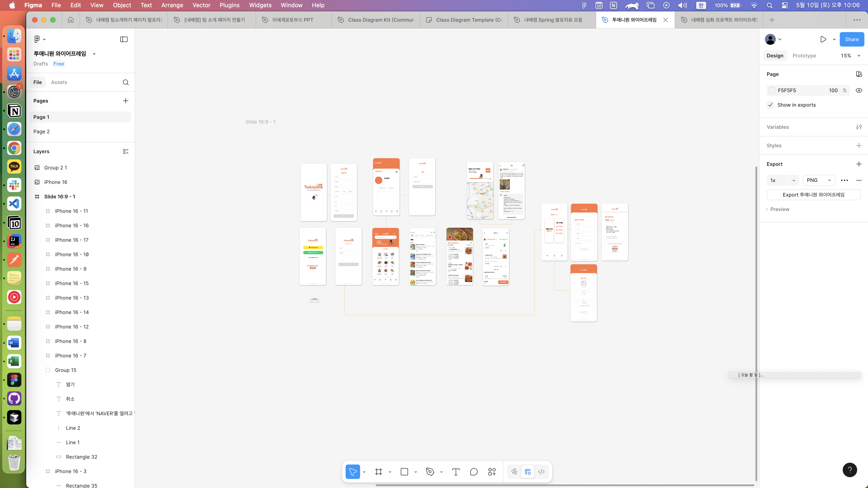Select the Text tool
Viewport: 868px width, 488px height.
(455, 472)
